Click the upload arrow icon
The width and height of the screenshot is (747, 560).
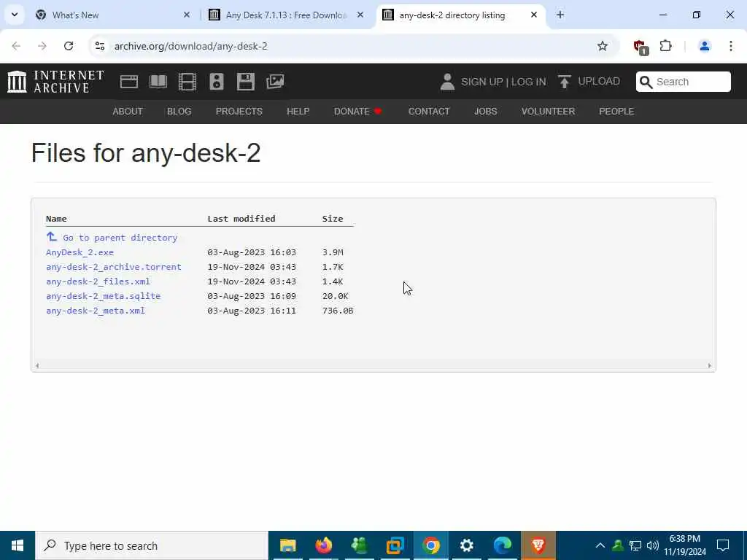pyautogui.click(x=564, y=82)
